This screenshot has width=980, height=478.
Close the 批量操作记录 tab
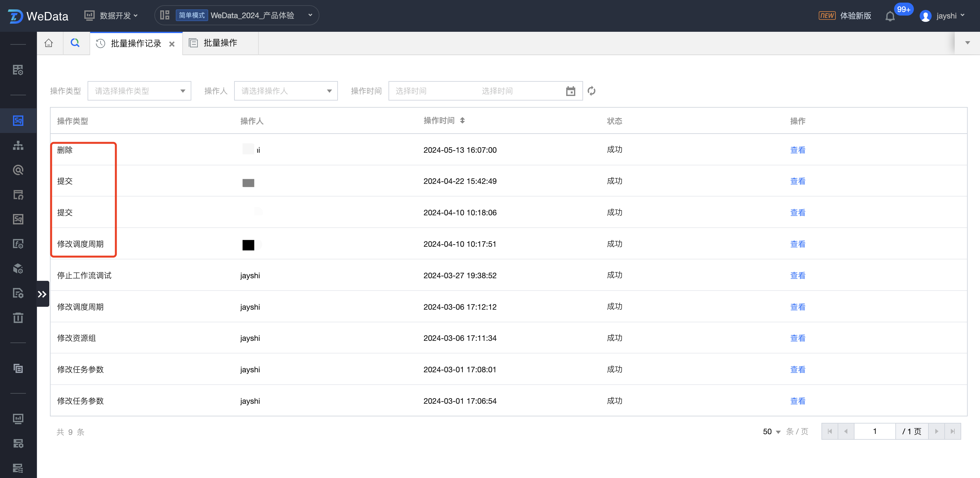(172, 44)
